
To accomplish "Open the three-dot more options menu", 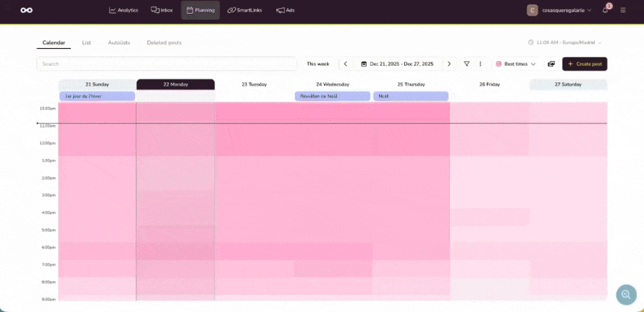I will (x=480, y=64).
